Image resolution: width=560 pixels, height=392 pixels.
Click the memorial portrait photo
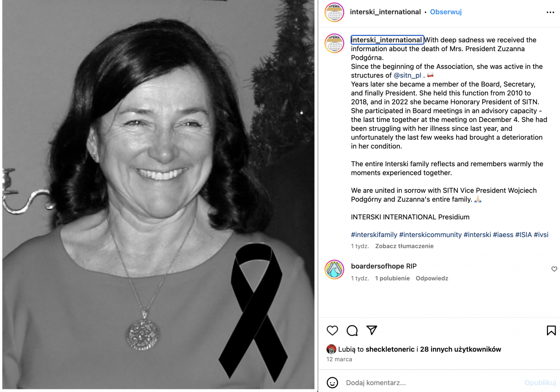pyautogui.click(x=158, y=195)
